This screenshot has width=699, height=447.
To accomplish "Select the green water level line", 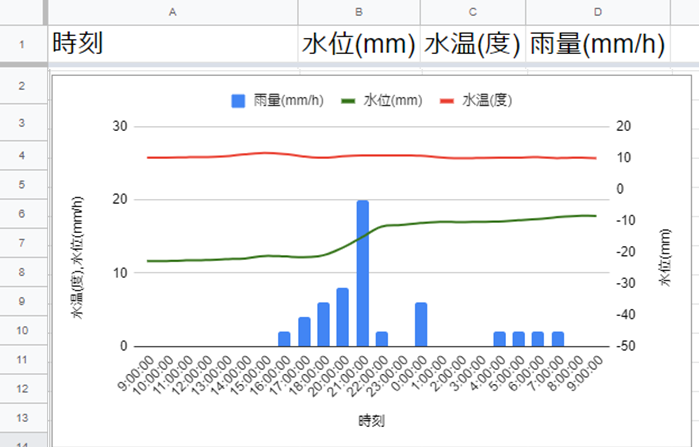I will pyautogui.click(x=480, y=221).
